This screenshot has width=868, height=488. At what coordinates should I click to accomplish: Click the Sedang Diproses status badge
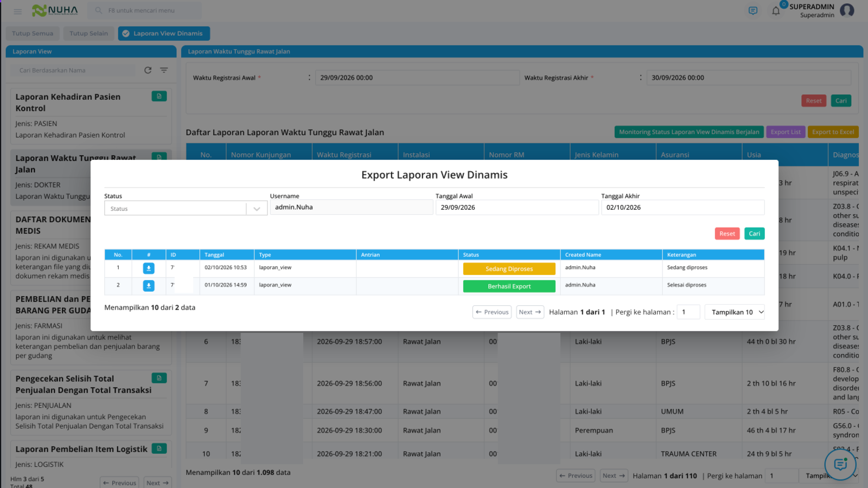click(509, 269)
